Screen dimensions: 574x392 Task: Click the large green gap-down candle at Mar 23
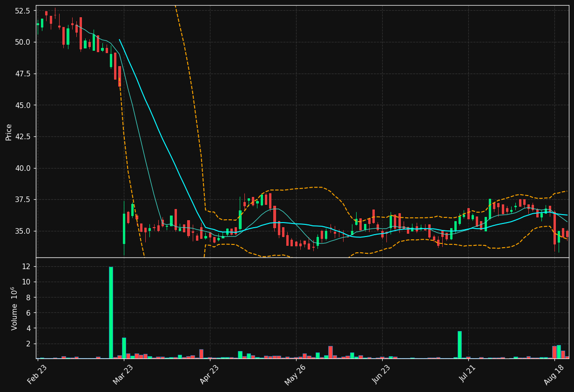coord(124,229)
